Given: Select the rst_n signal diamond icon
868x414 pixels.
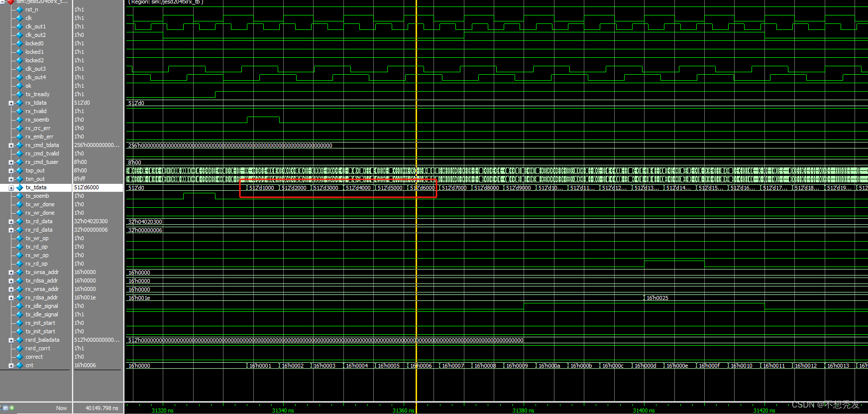Looking at the screenshot, I should [x=19, y=9].
